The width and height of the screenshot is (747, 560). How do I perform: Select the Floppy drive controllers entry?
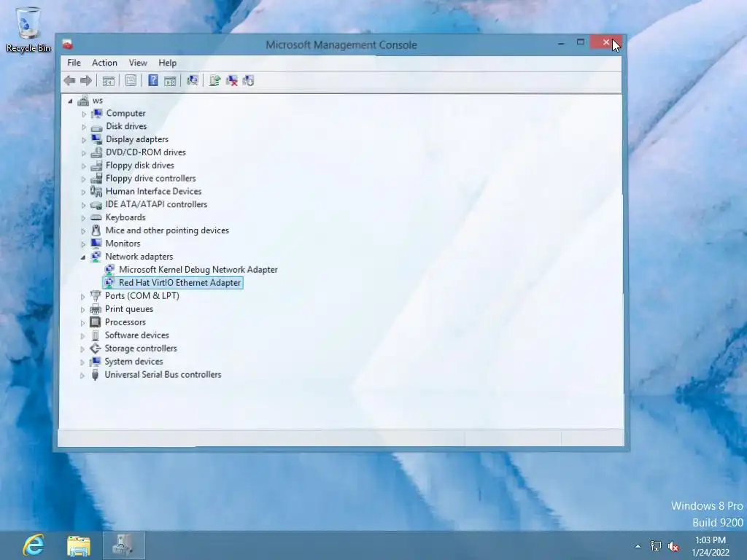tap(150, 178)
